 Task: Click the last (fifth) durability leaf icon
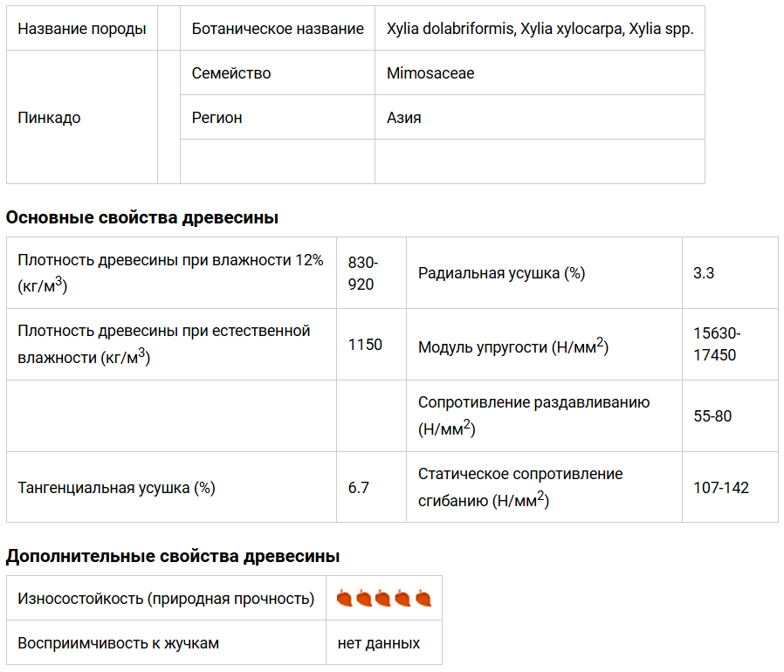point(423,599)
